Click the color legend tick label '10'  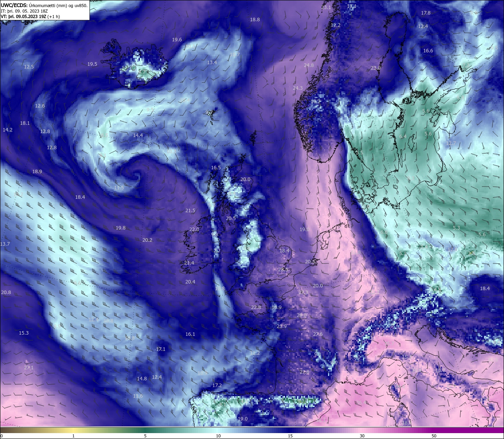point(218,436)
